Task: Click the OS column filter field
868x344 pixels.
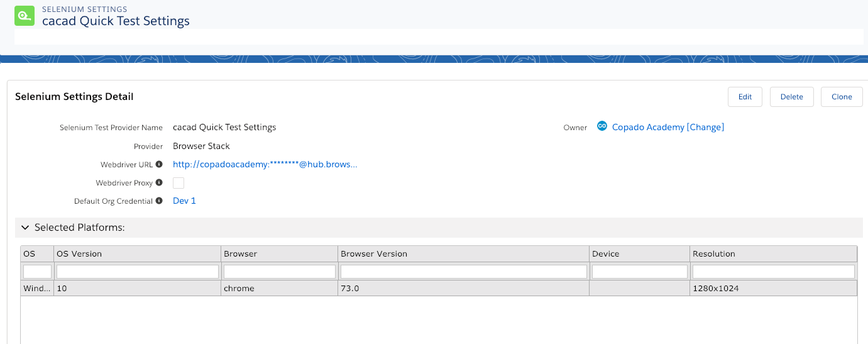Action: [37, 272]
